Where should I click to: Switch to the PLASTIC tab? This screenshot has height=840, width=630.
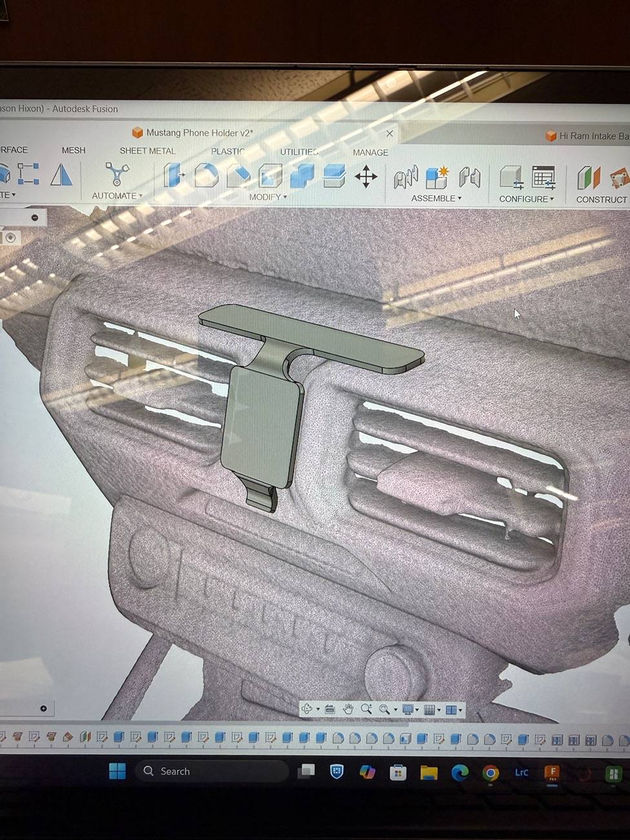pos(228,151)
